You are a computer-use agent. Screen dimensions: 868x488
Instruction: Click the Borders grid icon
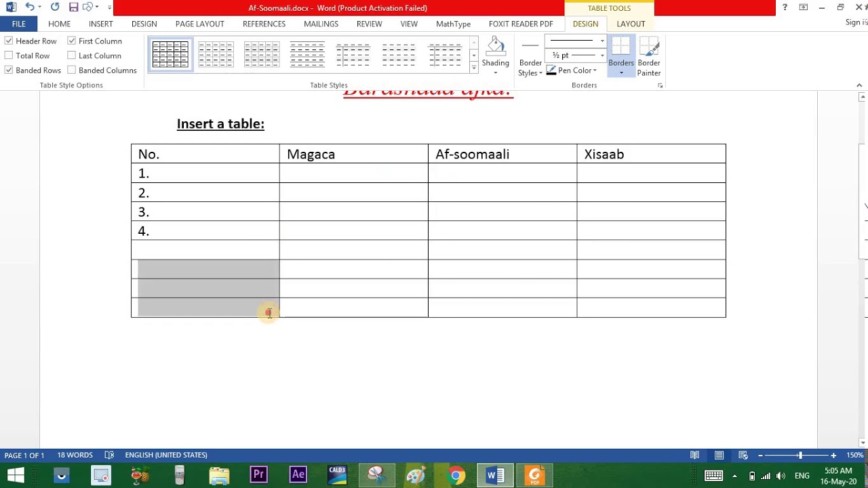coord(620,46)
